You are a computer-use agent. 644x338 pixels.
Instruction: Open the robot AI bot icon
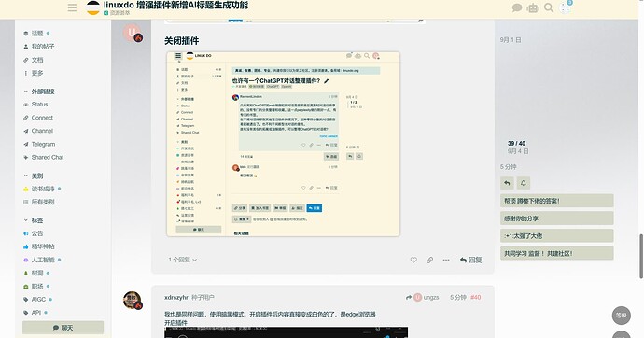tap(533, 7)
